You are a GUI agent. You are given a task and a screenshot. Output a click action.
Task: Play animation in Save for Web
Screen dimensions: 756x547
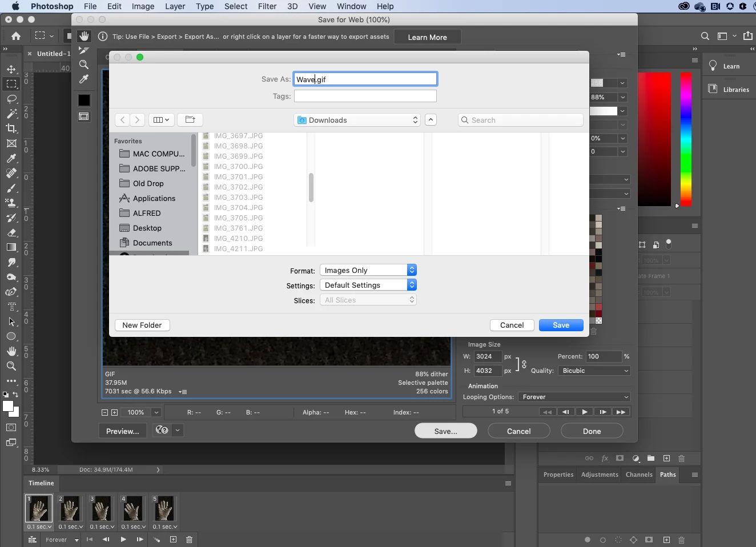pos(584,412)
